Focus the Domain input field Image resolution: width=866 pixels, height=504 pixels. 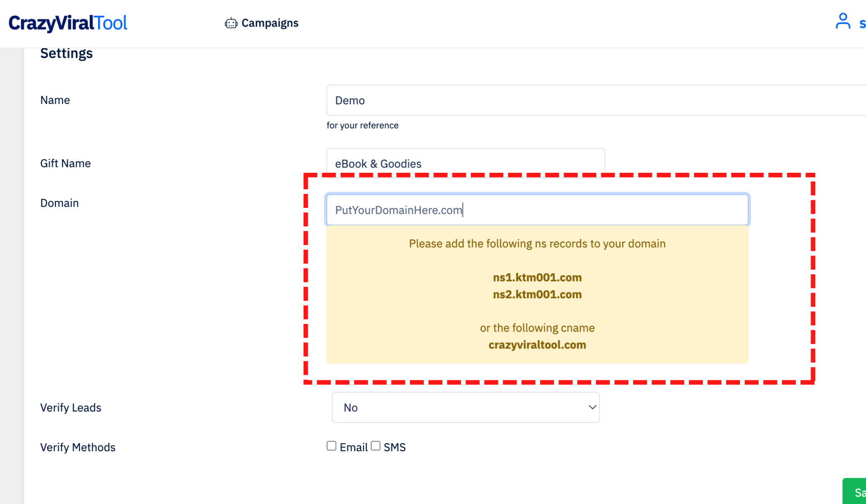pos(537,210)
